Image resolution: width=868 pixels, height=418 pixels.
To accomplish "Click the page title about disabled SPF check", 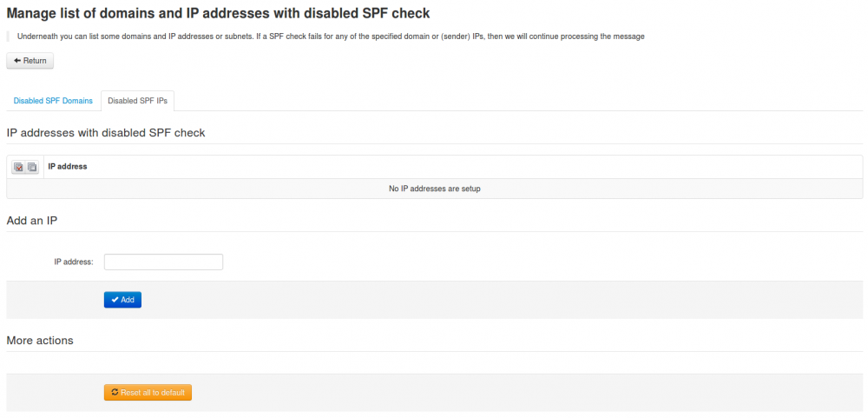I will [218, 14].
